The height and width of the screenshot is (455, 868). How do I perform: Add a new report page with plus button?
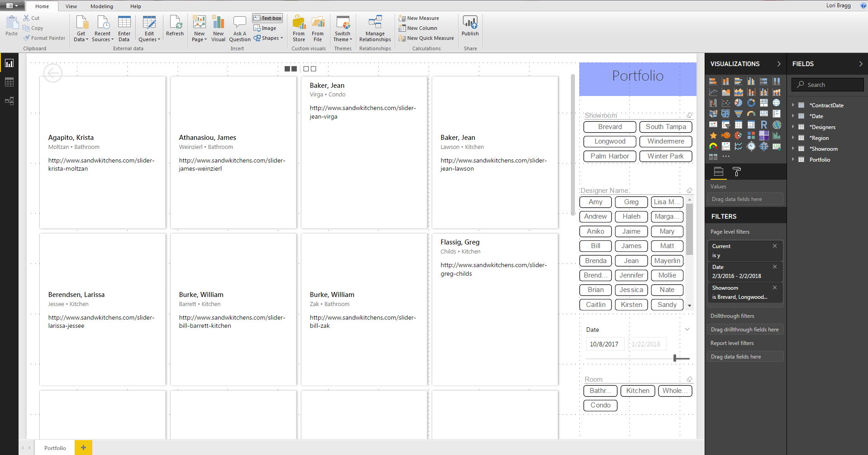(x=83, y=448)
